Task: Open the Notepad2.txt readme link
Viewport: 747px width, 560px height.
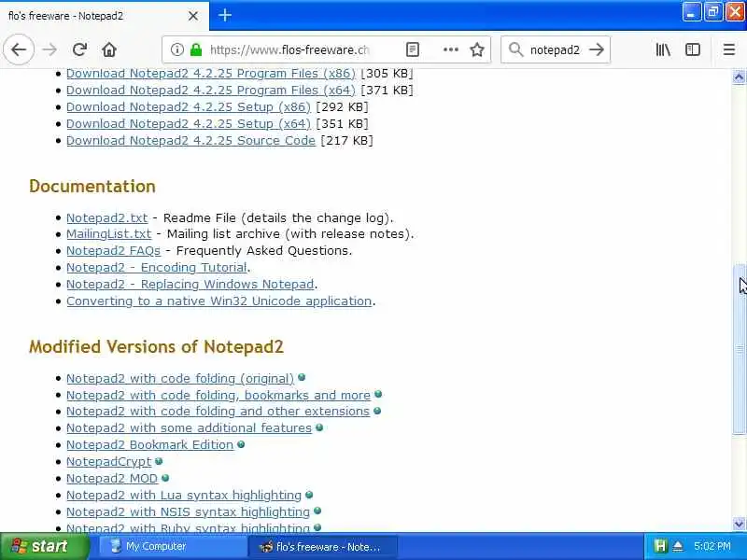Action: (107, 218)
